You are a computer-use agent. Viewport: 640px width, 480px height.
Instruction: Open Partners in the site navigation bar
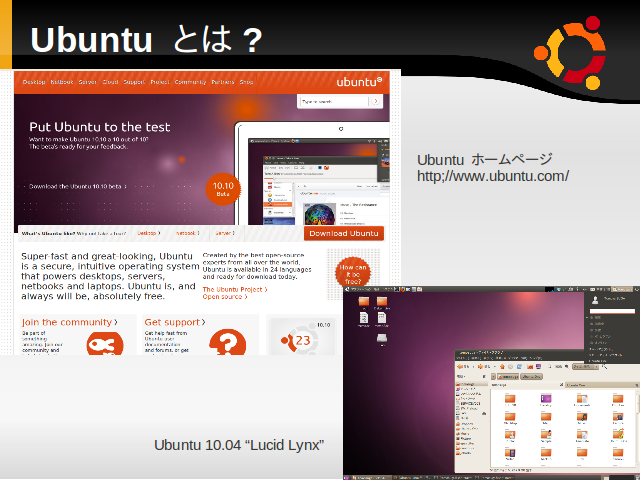(x=222, y=82)
